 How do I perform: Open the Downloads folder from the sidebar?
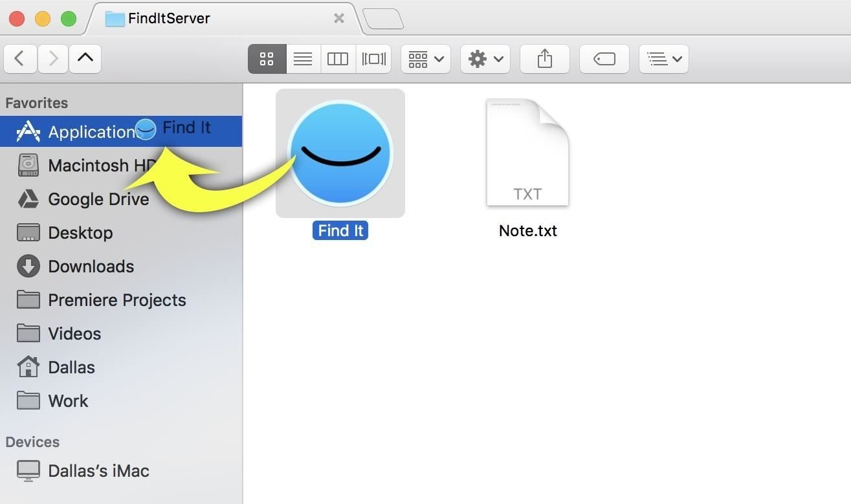(91, 266)
